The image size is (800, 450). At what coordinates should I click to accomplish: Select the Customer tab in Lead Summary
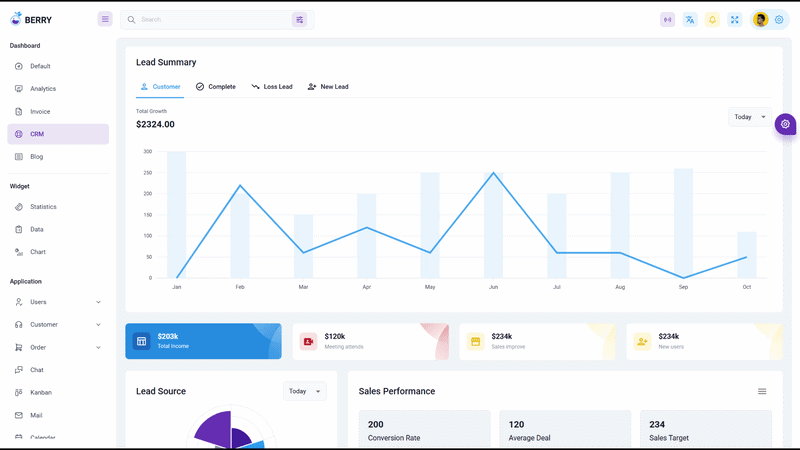[160, 87]
